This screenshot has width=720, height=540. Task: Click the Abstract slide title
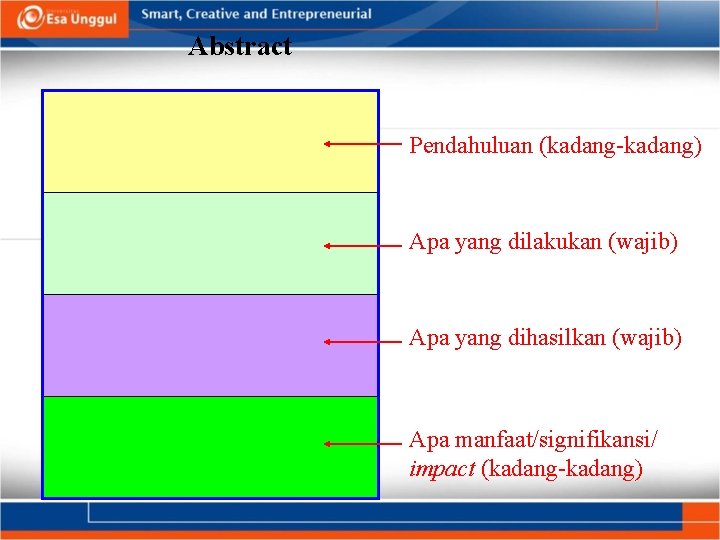(x=240, y=46)
